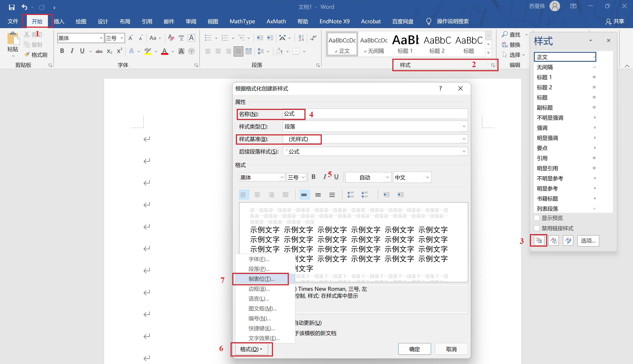Click the bulleted list icon
The image size is (633, 364).
point(208,38)
